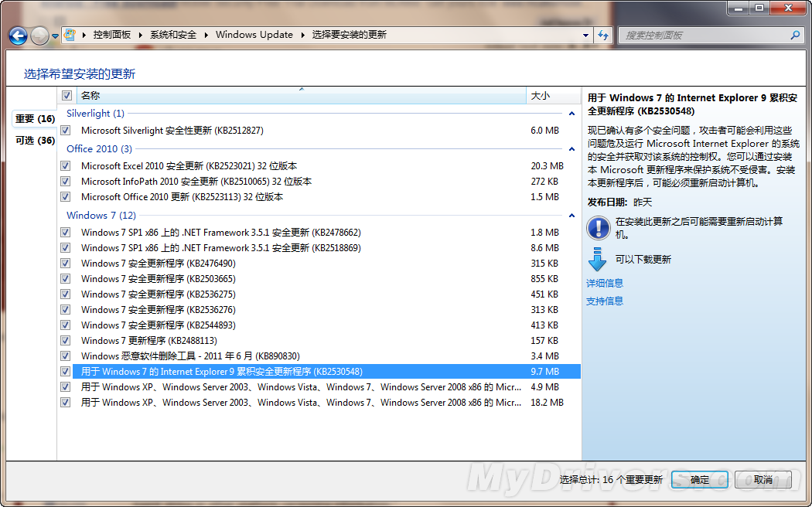Image resolution: width=812 pixels, height=507 pixels.
Task: Click the Office 2010 (3) group title
Action: coord(100,149)
